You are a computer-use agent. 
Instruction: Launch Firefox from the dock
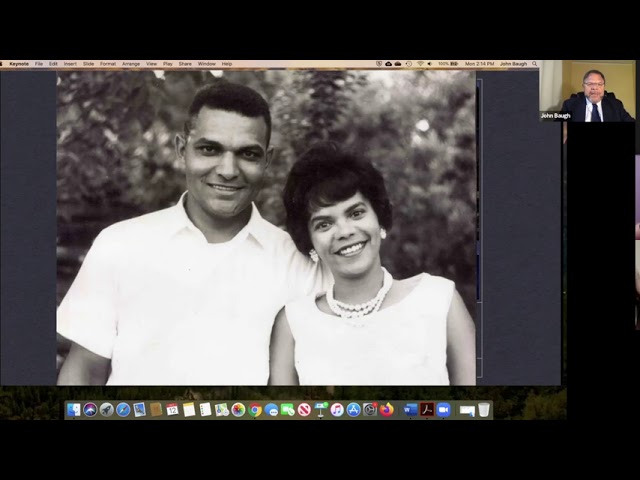(x=387, y=410)
